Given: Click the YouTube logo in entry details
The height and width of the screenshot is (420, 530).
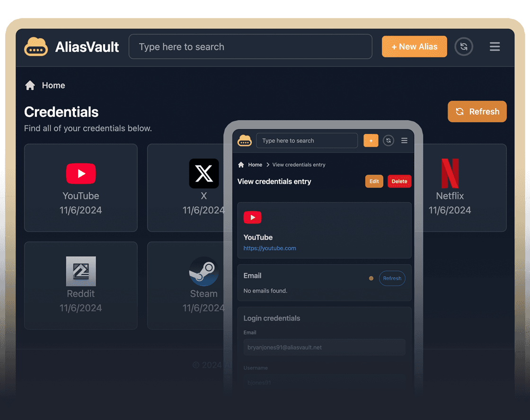Looking at the screenshot, I should (253, 217).
